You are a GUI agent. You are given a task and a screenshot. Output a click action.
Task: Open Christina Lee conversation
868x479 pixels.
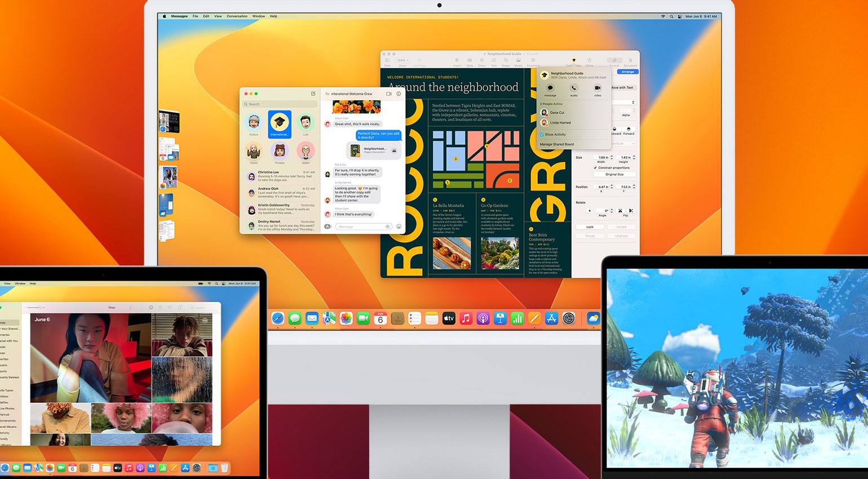point(280,176)
